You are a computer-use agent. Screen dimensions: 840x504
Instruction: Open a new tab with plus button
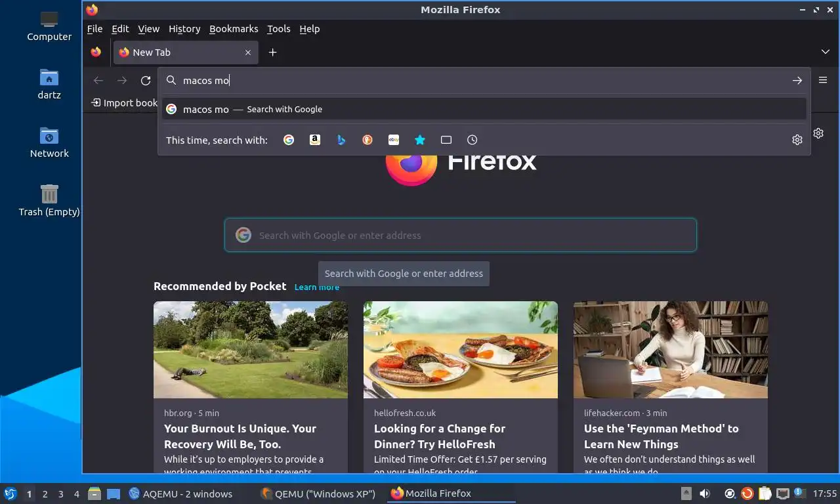(272, 52)
